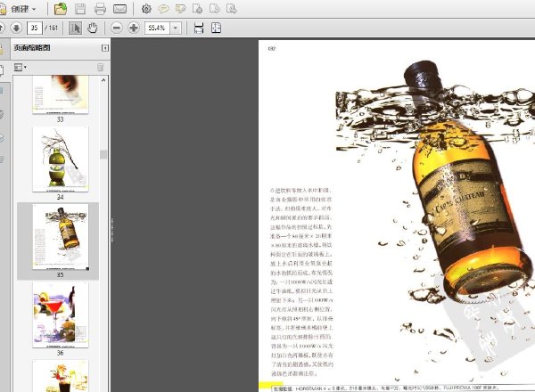This screenshot has width=535, height=392.
Task: Select the highlight text tool icon
Action: point(180,9)
